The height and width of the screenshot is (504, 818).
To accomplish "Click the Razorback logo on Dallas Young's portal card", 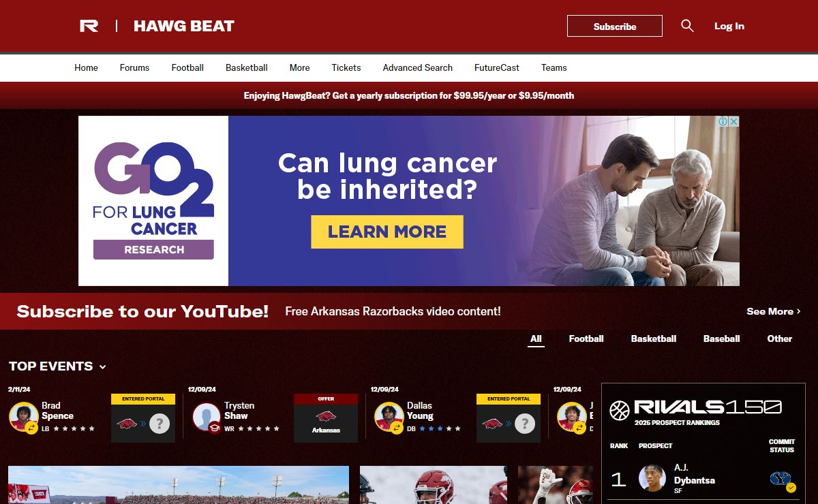I will pyautogui.click(x=492, y=424).
